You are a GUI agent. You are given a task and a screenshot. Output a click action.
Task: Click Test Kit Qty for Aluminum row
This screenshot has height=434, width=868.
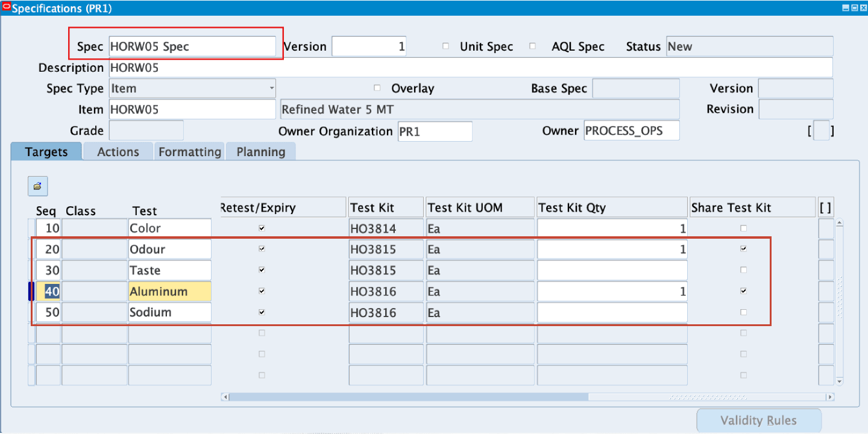click(612, 291)
